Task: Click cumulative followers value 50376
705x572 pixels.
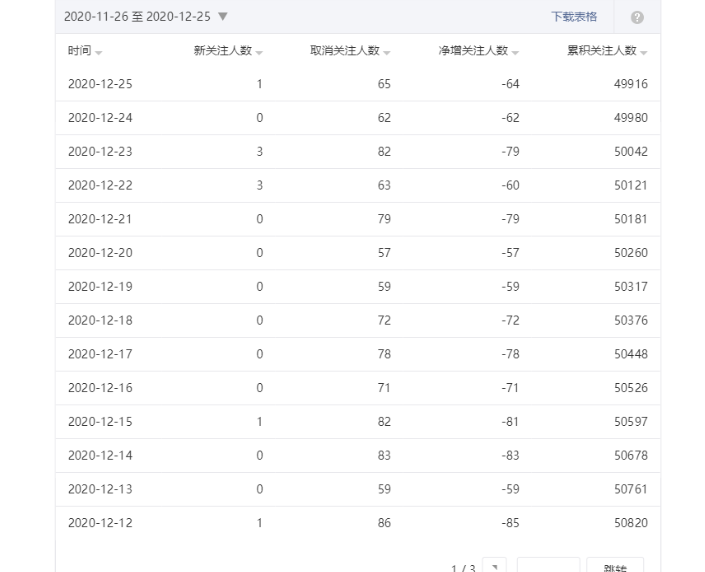Action: click(631, 320)
